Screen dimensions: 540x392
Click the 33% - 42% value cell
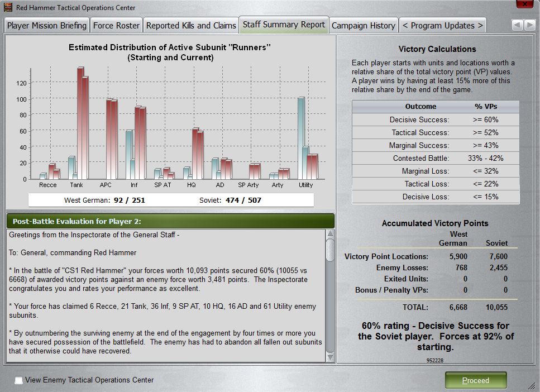pyautogui.click(x=486, y=158)
